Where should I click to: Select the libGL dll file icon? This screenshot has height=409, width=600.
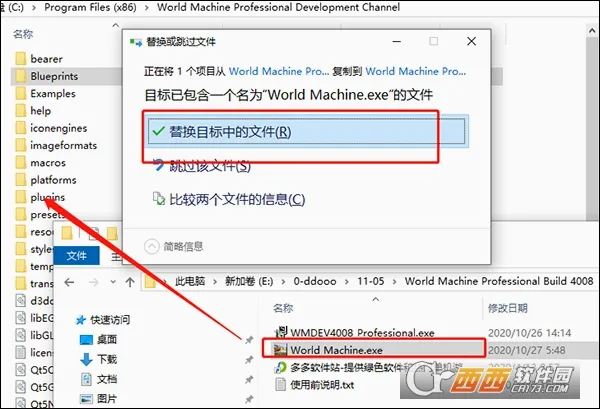21,335
